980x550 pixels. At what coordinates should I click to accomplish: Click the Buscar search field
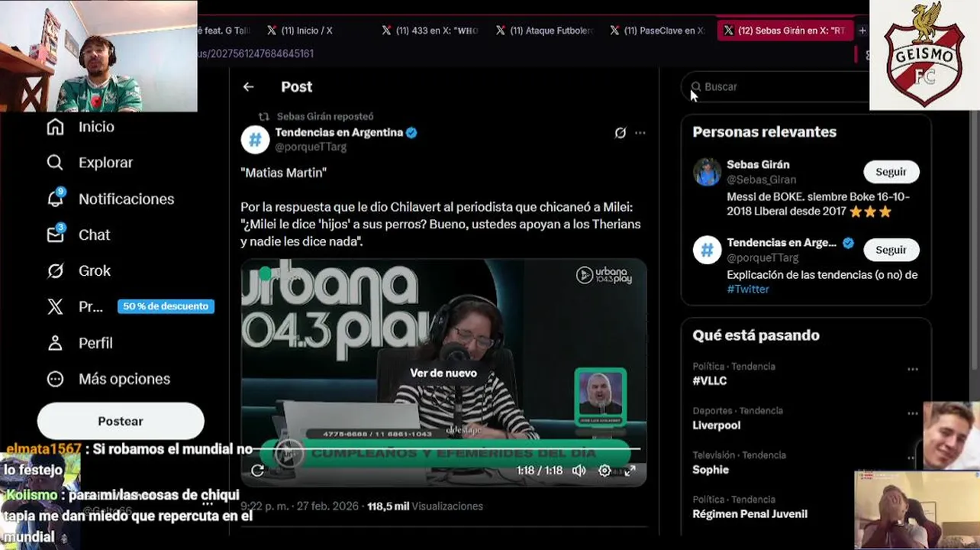pyautogui.click(x=777, y=87)
